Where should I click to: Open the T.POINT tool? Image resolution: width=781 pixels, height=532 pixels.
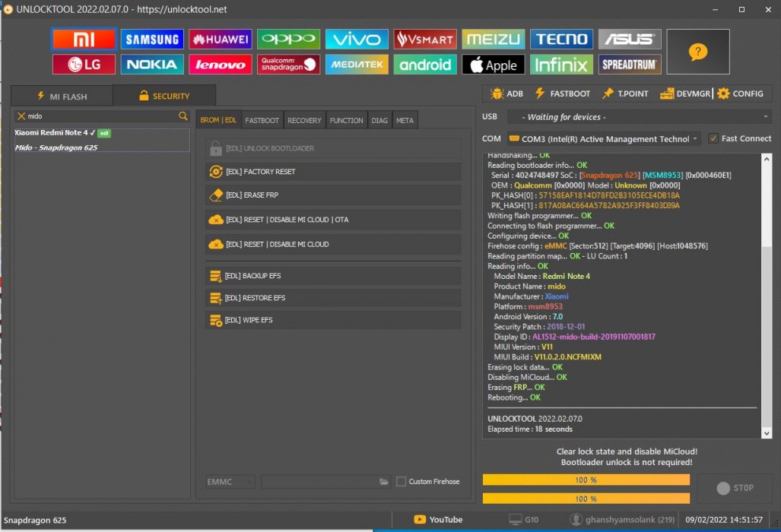pos(625,93)
